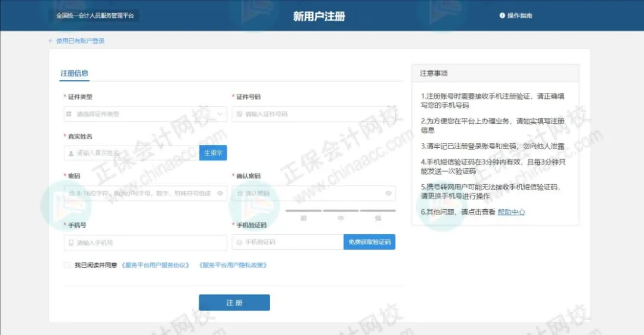The image size is (644, 335).
Task: Click the 生僻字 button
Action: pyautogui.click(x=213, y=153)
